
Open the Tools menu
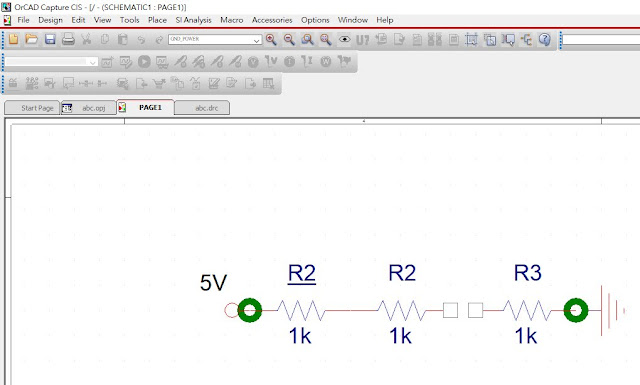[x=130, y=20]
